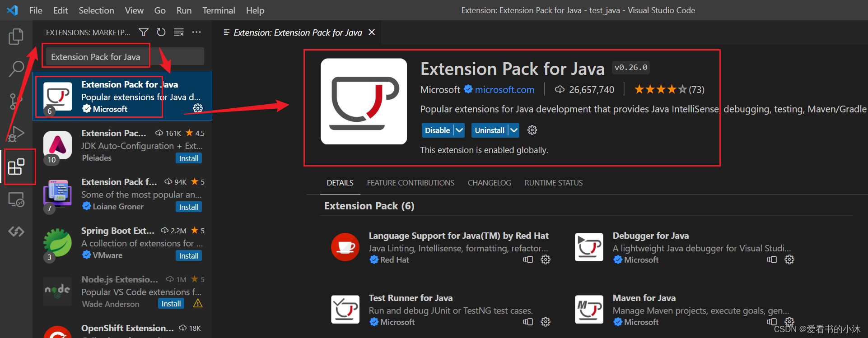Install the Node.js Extension Pack
Screen dimensions: 868x338
[171, 304]
